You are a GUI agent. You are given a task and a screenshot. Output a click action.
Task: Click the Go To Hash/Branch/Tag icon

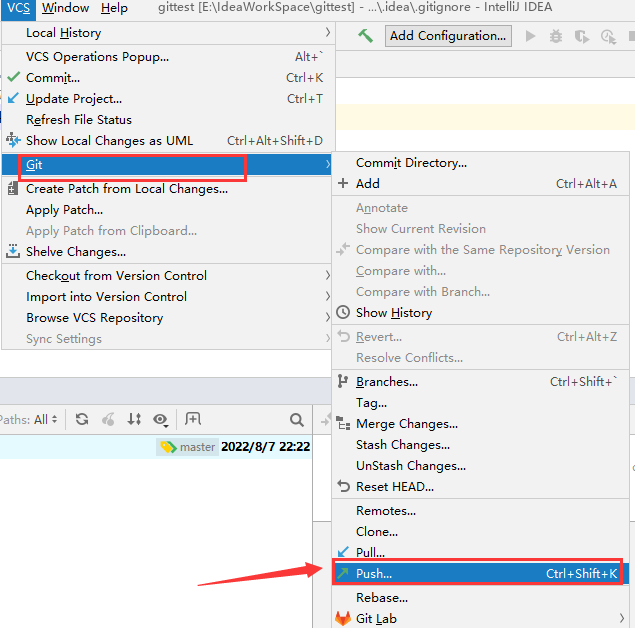click(193, 419)
